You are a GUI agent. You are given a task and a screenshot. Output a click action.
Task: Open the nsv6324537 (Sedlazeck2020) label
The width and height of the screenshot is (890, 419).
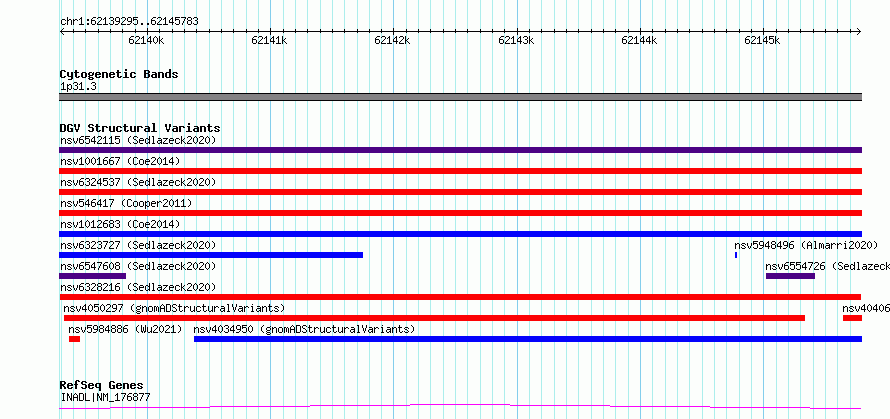[x=138, y=182]
